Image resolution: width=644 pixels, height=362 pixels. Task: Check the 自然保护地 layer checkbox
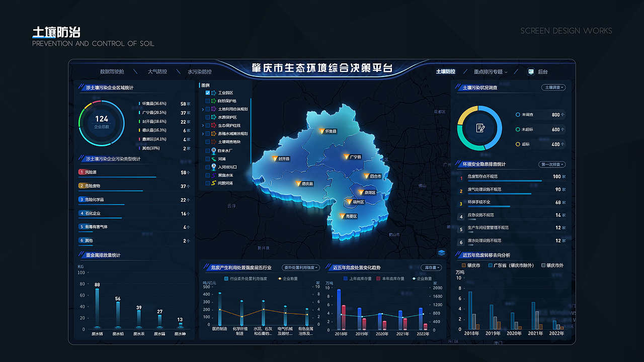pyautogui.click(x=207, y=101)
